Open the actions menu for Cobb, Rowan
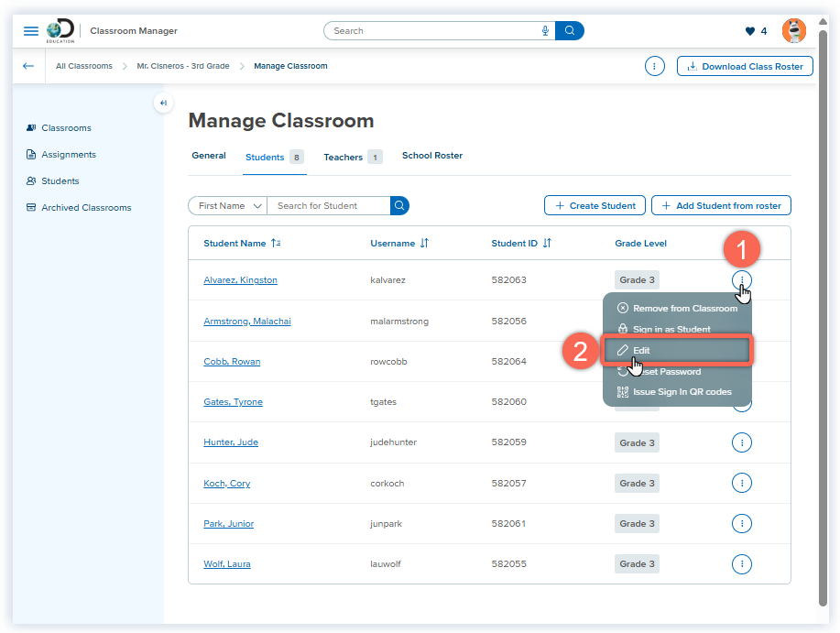Viewport: 840px width, 633px height. [x=742, y=361]
